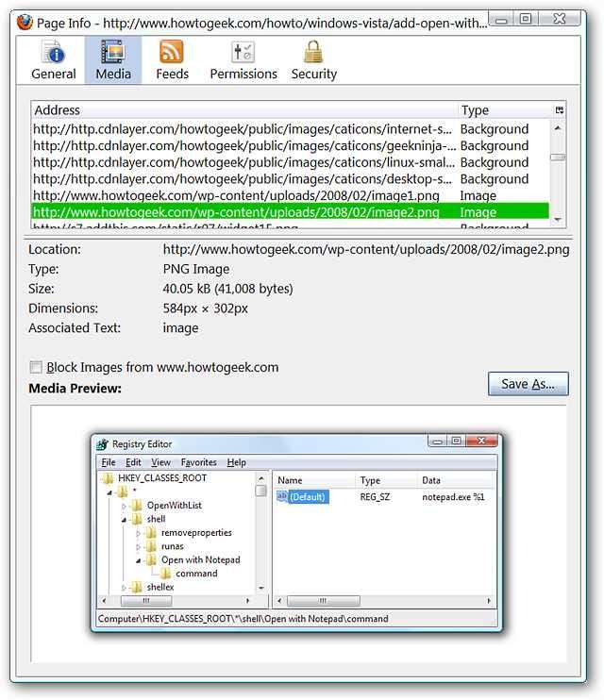Close the Registry Editor preview window
The width and height of the screenshot is (604, 700).
click(481, 442)
